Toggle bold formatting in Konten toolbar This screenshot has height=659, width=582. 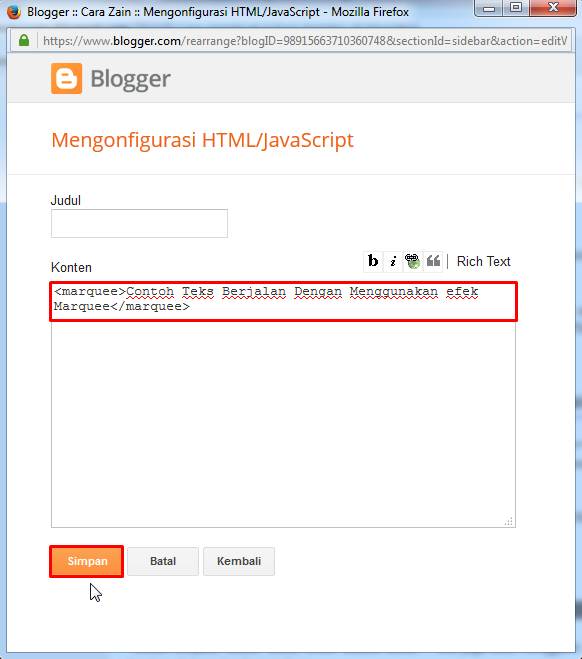[x=373, y=261]
